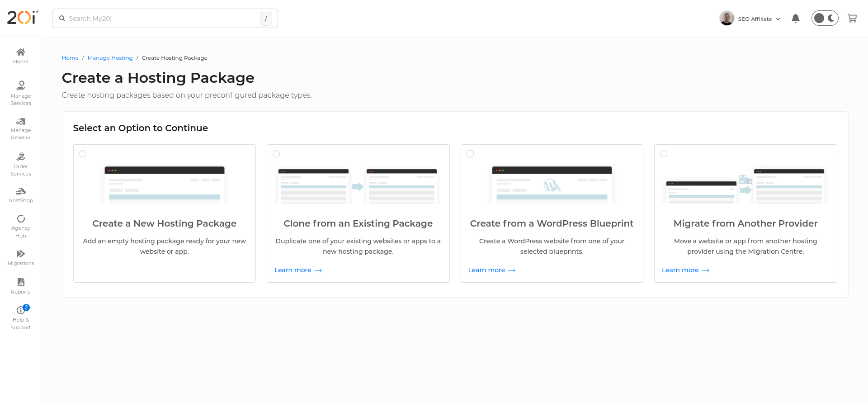This screenshot has width=868, height=403.
Task: Open Learn more under Migrate from Another Provider
Action: [685, 270]
